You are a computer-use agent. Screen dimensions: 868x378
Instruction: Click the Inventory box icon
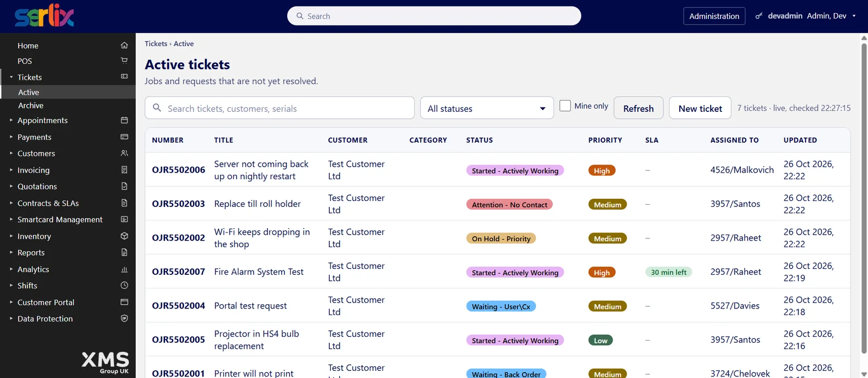(124, 236)
